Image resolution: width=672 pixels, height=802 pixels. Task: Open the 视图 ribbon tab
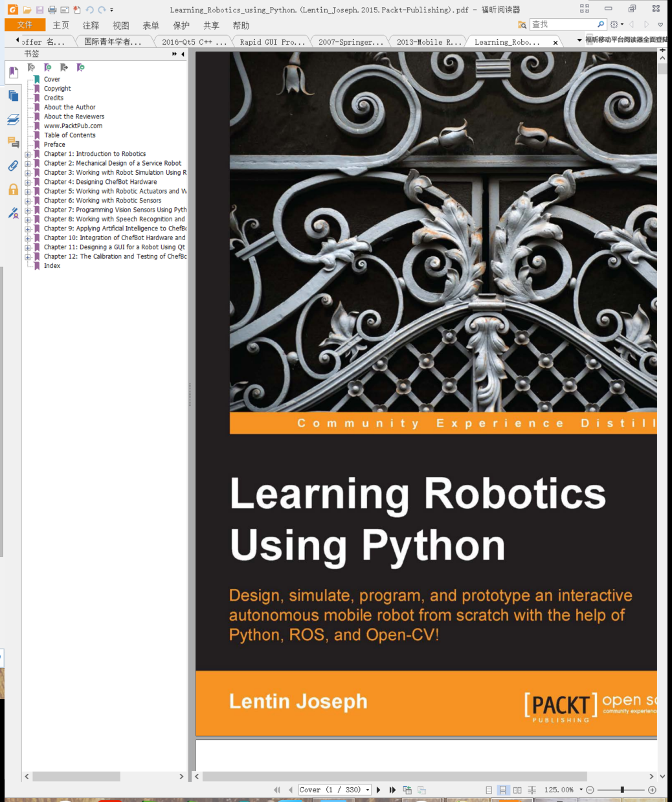coord(121,25)
